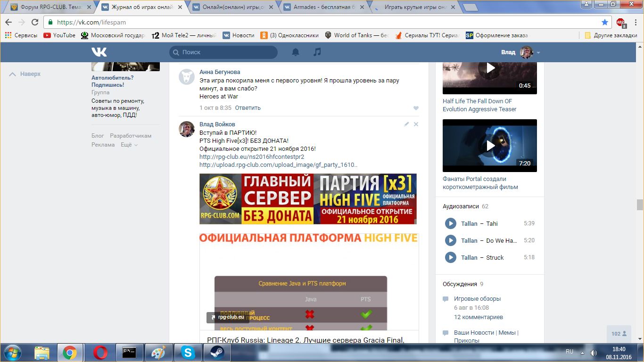Viewport: 644px width, 362px height.
Task: Show hidden system tray icons
Action: (583, 353)
